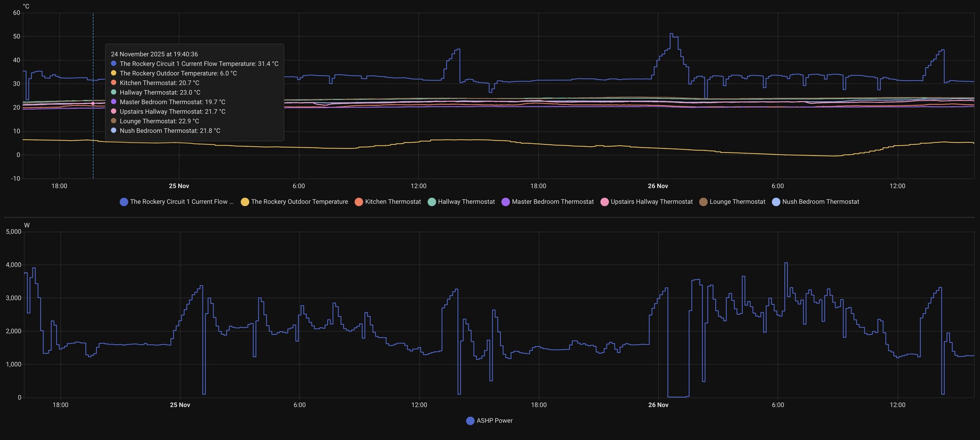Click the 25 Nov label on the temperature chart axis
Image resolution: width=980 pixels, height=440 pixels.
179,186
